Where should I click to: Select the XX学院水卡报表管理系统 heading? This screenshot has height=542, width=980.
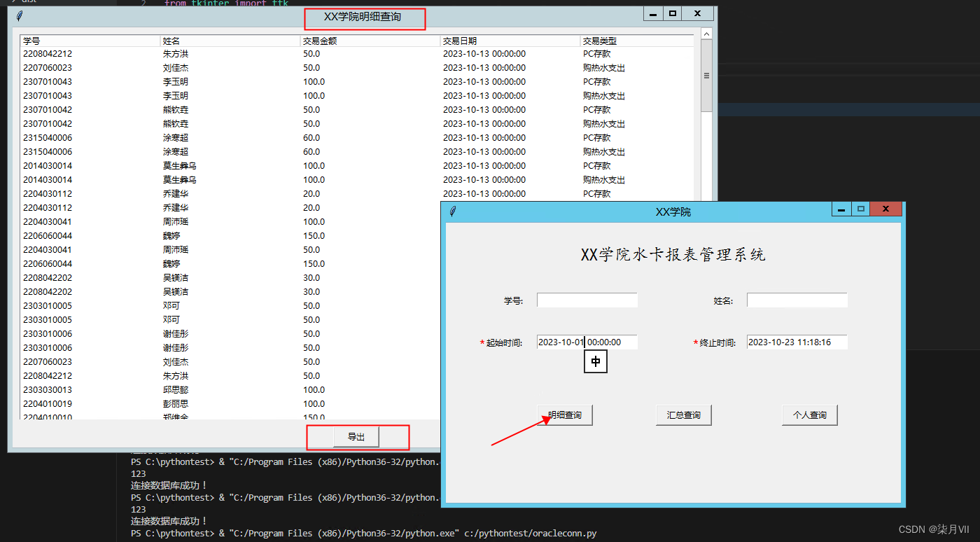click(x=673, y=254)
